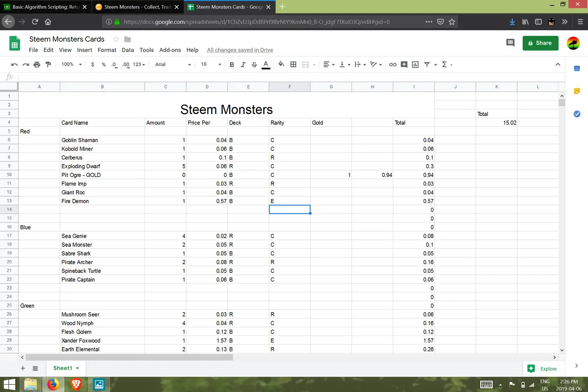Open text wrapping dropdown
The height and width of the screenshot is (392, 588).
[360, 65]
